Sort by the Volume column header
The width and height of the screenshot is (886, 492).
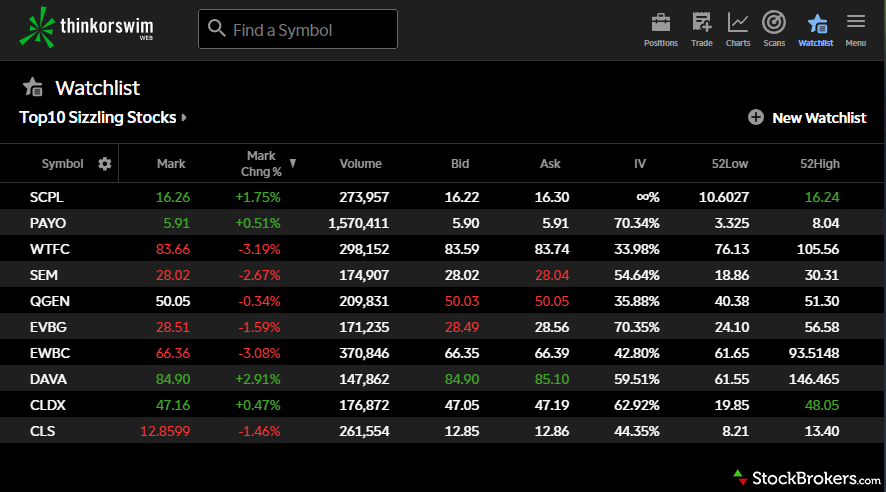[360, 164]
